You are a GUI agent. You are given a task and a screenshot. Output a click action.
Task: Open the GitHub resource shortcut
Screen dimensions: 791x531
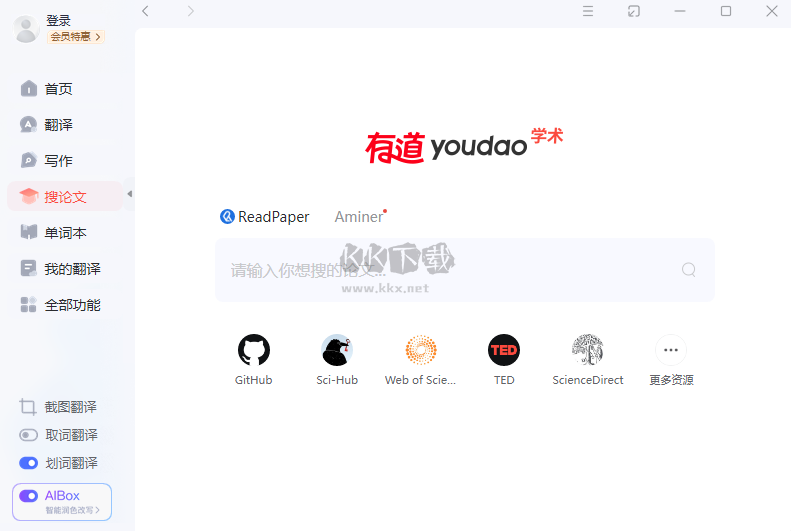[254, 360]
